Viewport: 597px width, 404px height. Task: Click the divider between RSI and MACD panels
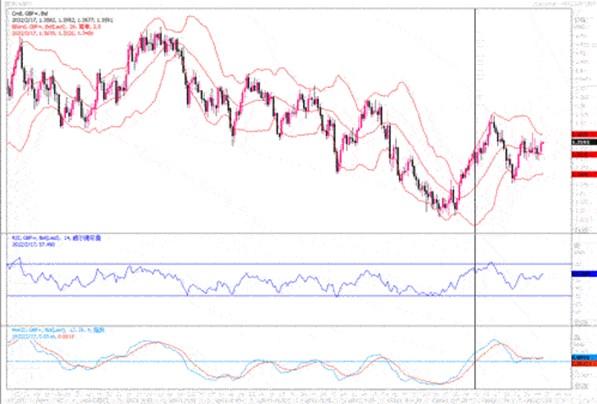(x=289, y=326)
